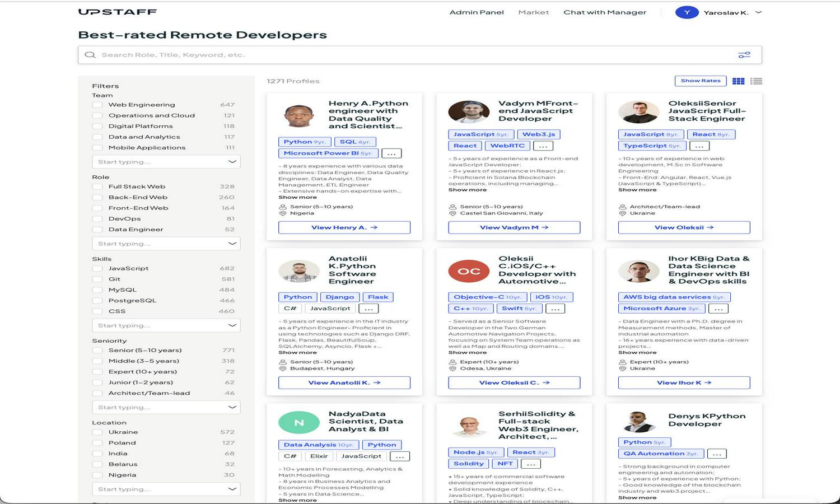Screen dimensions: 840x504
Task: Switch to list view
Action: (x=756, y=81)
